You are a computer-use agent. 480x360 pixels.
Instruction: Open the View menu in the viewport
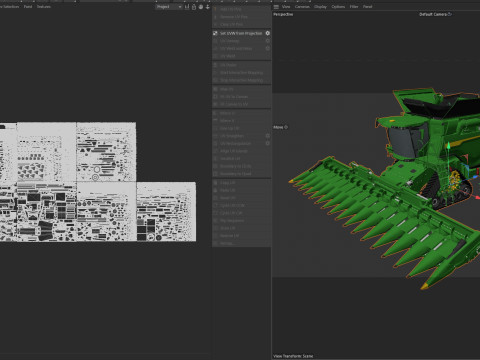pos(286,7)
